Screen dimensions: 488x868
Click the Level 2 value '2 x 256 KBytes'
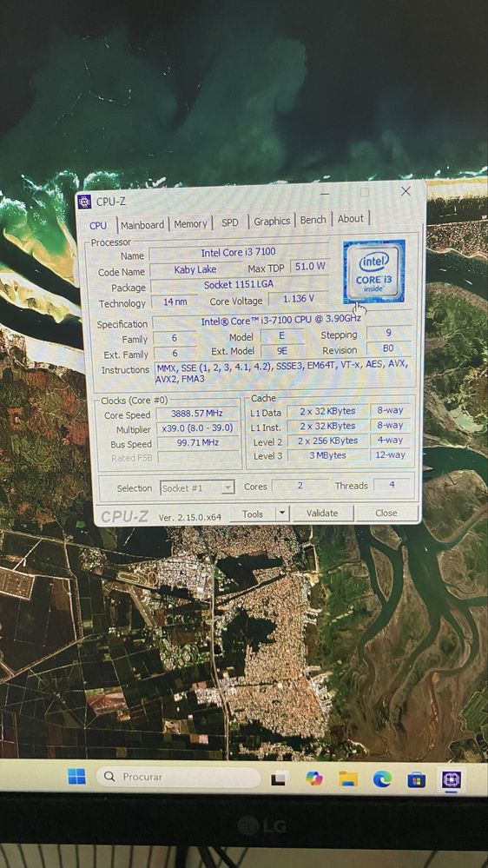tap(327, 441)
